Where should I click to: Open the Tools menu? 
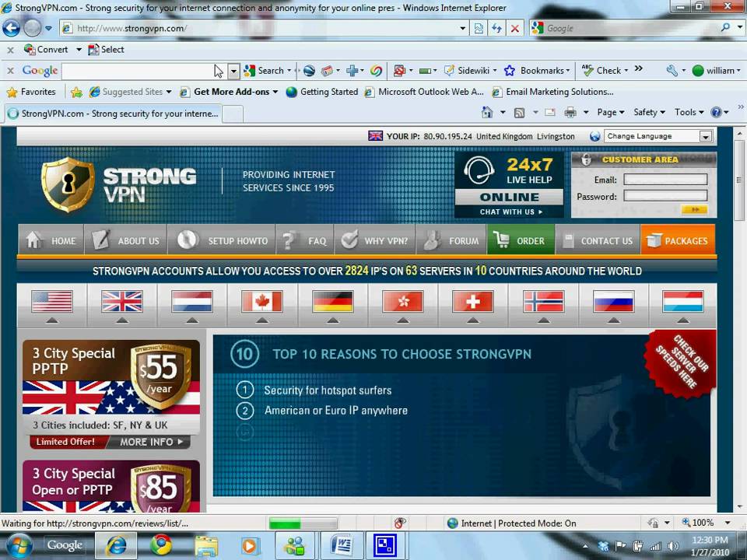pos(689,112)
